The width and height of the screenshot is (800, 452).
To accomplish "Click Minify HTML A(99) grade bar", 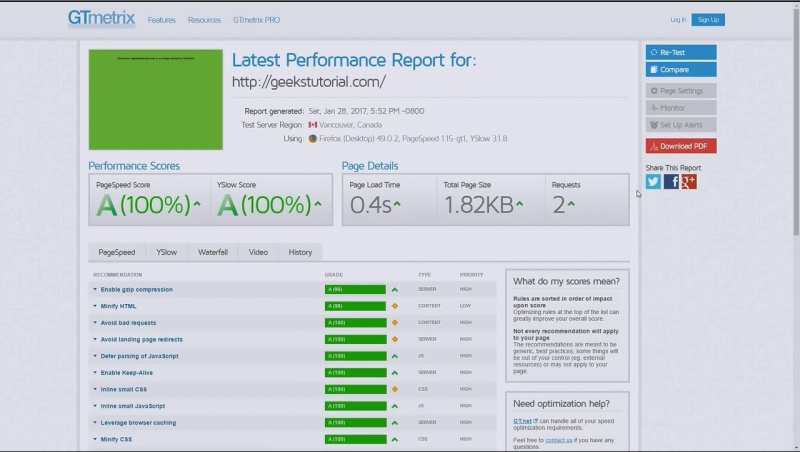I will [355, 306].
